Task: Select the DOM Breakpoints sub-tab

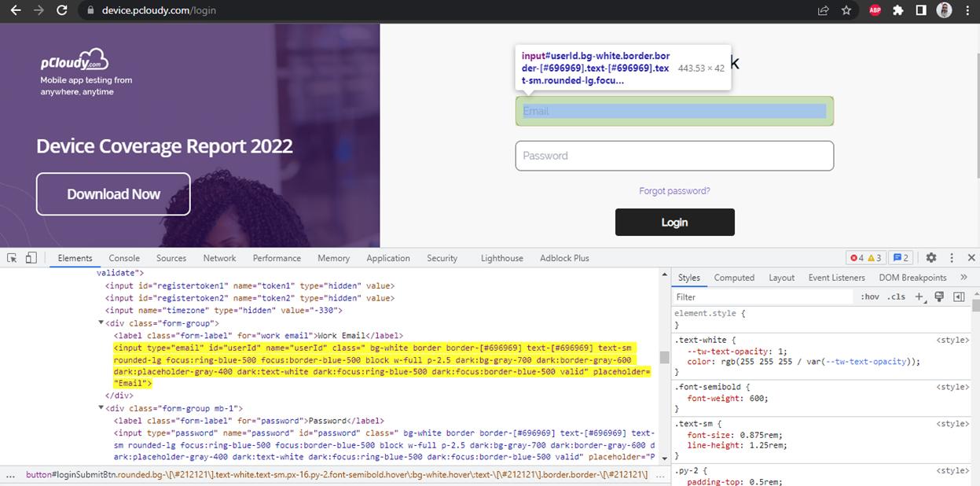Action: pos(913,278)
